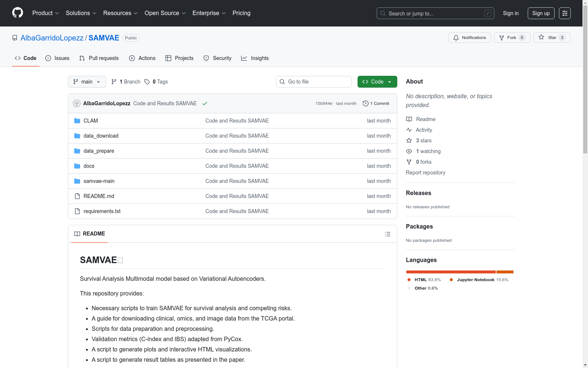
Task: Click the Star count badge showing 3
Action: coord(562,38)
